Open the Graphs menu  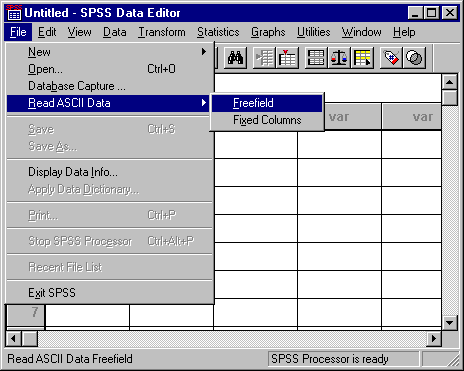point(268,32)
